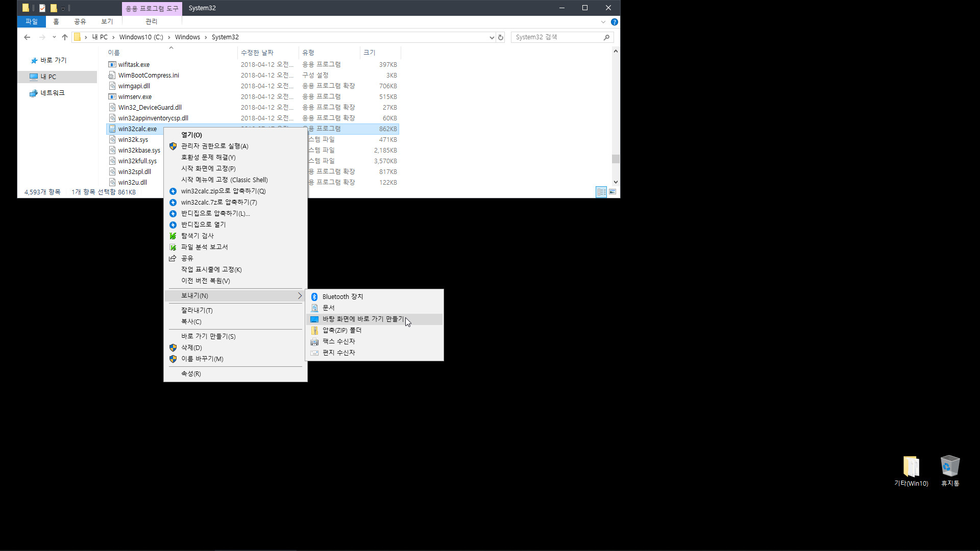This screenshot has width=980, height=551.
Task: Compress with win32calc.zip으로 압축하기(Q)
Action: [235, 191]
